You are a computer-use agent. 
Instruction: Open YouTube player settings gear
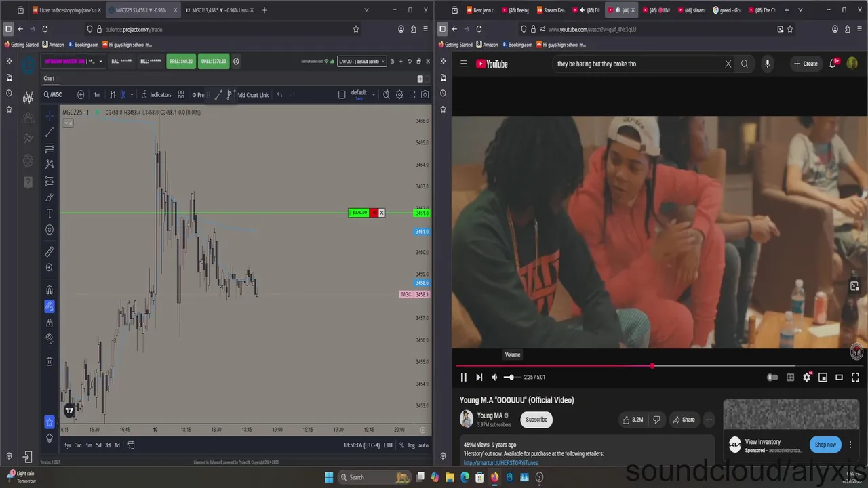tap(806, 378)
